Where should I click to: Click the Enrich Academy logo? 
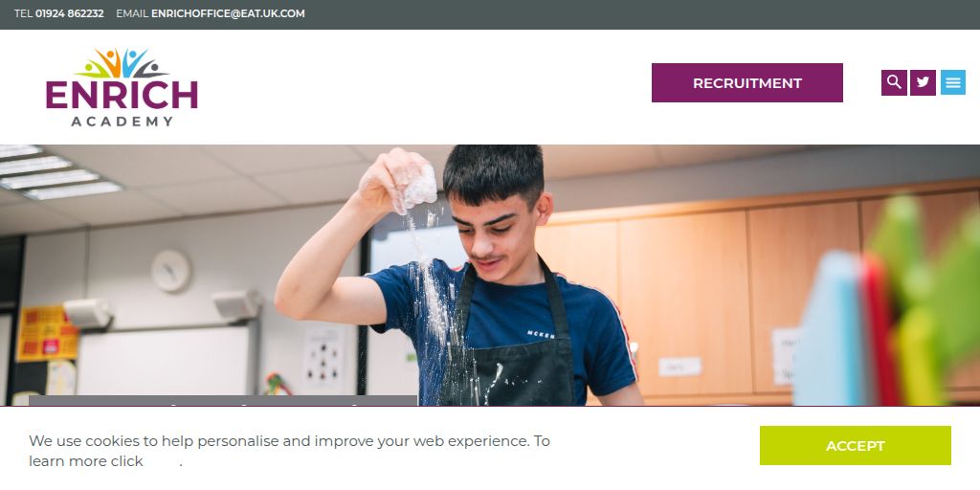[122, 87]
